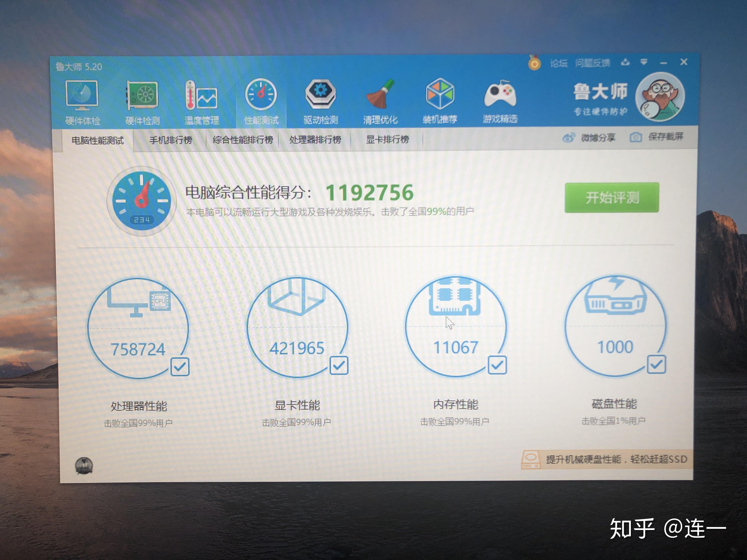Image resolution: width=747 pixels, height=560 pixels.
Task: Open the 游戏精选 gamepad icon
Action: pyautogui.click(x=500, y=94)
